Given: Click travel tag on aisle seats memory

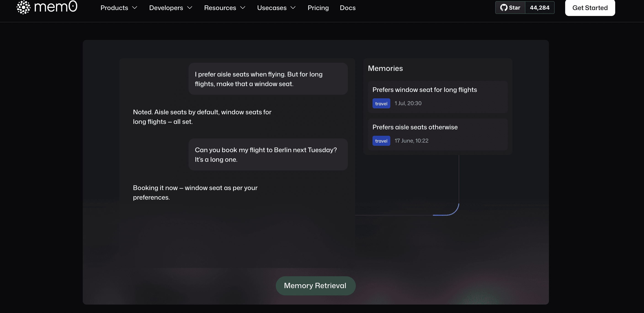Looking at the screenshot, I should 381,141.
